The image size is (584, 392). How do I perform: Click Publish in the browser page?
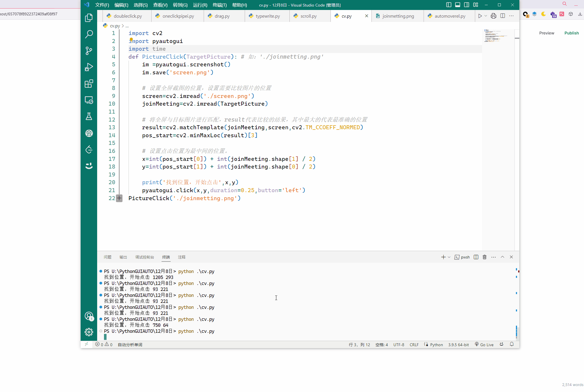pos(571,33)
